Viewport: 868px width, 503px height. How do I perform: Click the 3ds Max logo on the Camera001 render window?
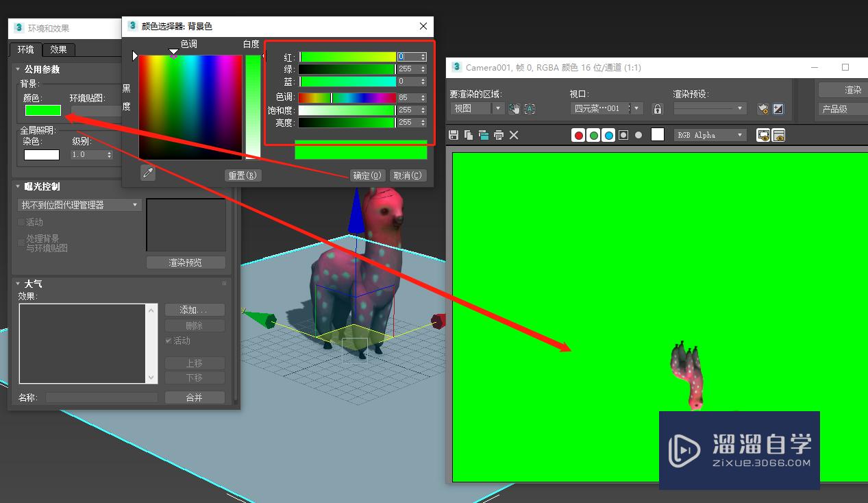point(457,67)
